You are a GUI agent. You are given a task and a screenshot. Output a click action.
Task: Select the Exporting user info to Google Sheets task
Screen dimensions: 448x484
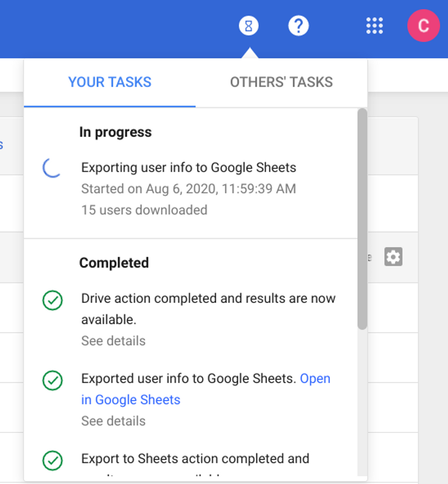click(189, 168)
